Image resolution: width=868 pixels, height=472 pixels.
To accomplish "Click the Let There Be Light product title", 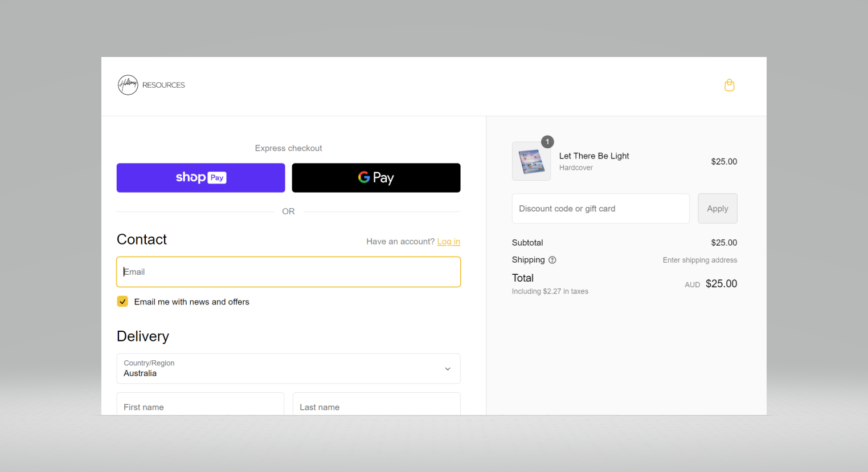I will pos(593,156).
